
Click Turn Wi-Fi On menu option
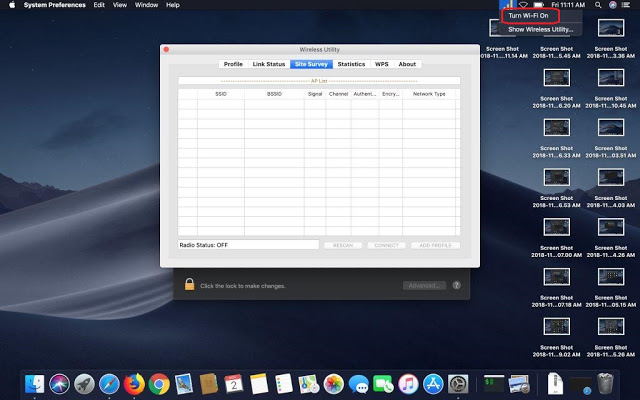(x=528, y=17)
